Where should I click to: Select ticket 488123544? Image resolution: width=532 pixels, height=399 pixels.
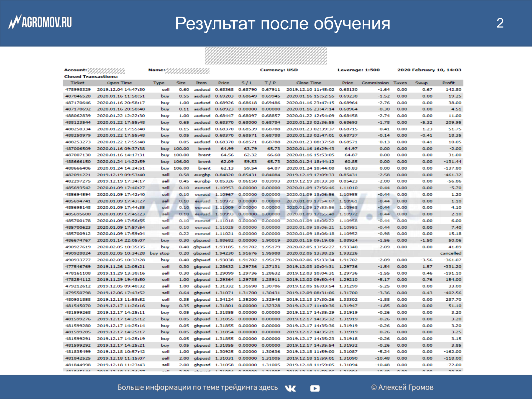[78, 122]
